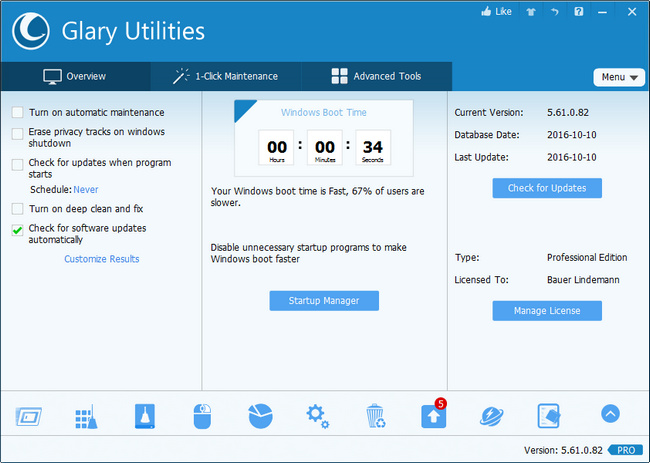Open the gears process manager icon
Viewport: 650px width, 463px height.
point(318,416)
